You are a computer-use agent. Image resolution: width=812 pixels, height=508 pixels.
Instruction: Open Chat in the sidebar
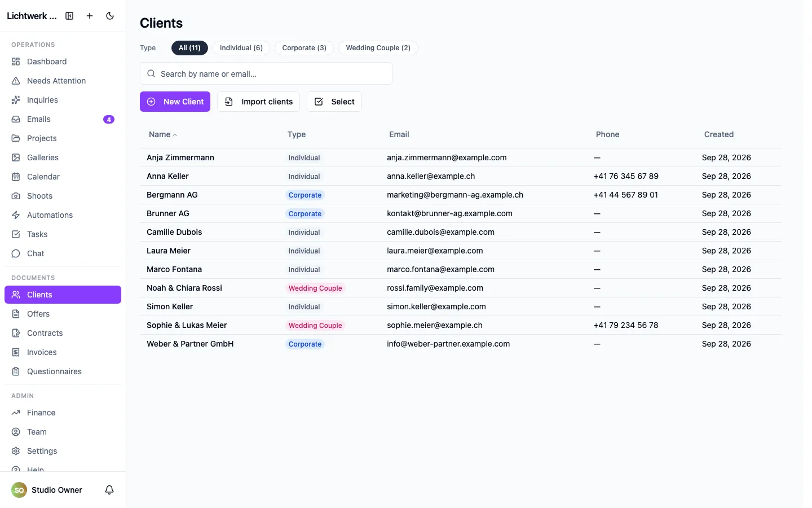[63, 253]
